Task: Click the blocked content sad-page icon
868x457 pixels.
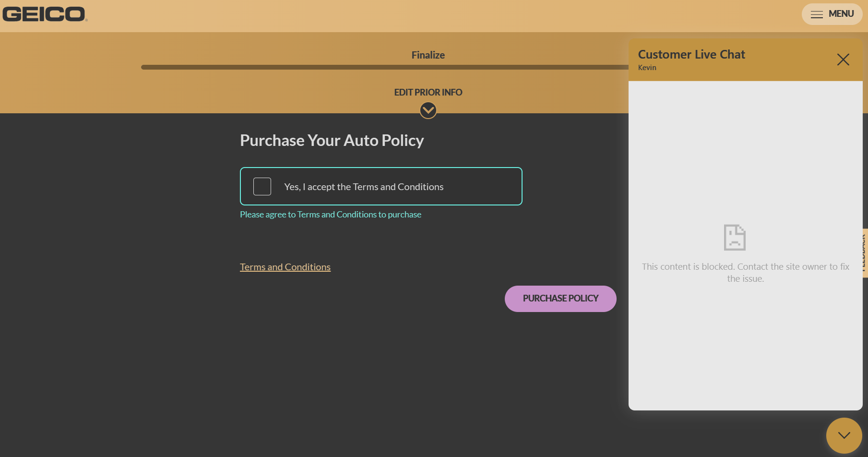Action: point(735,237)
